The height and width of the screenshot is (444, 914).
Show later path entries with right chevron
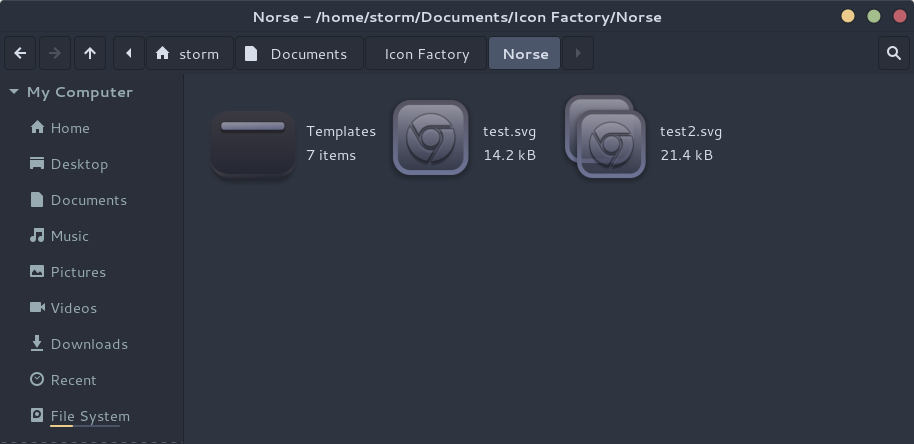click(578, 54)
